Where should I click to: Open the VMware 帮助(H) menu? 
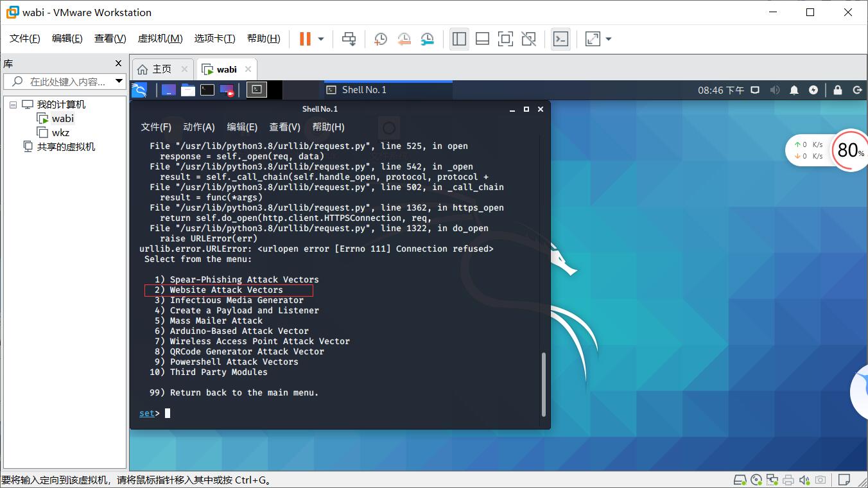coord(264,39)
